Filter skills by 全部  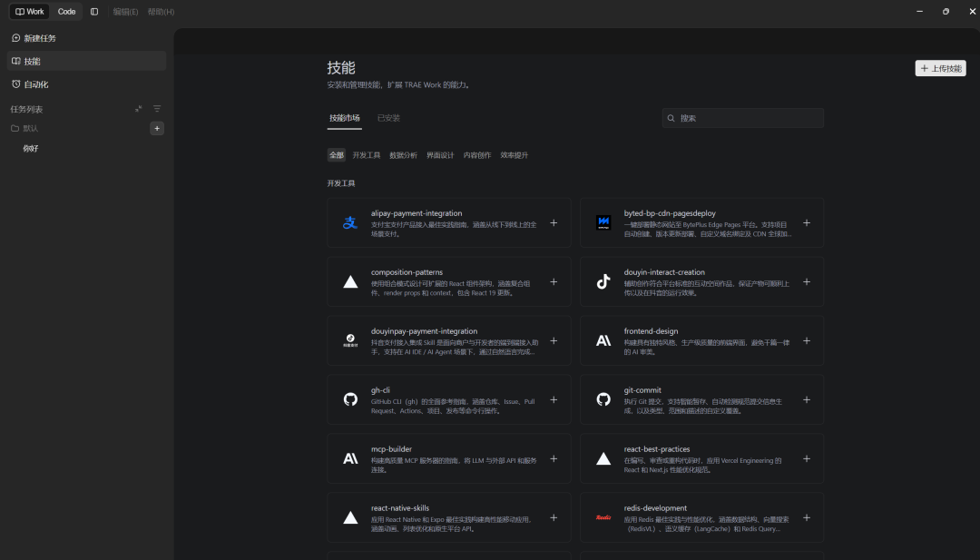tap(337, 155)
